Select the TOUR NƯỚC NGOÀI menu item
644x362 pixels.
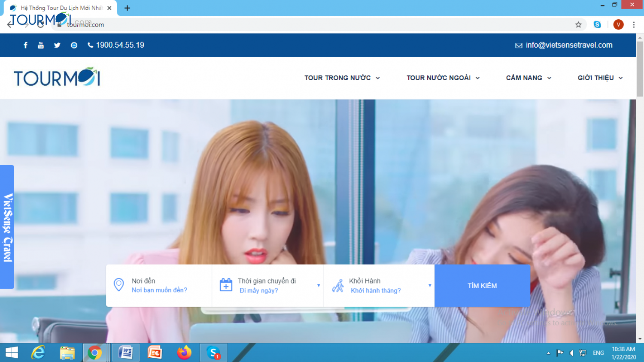click(439, 78)
